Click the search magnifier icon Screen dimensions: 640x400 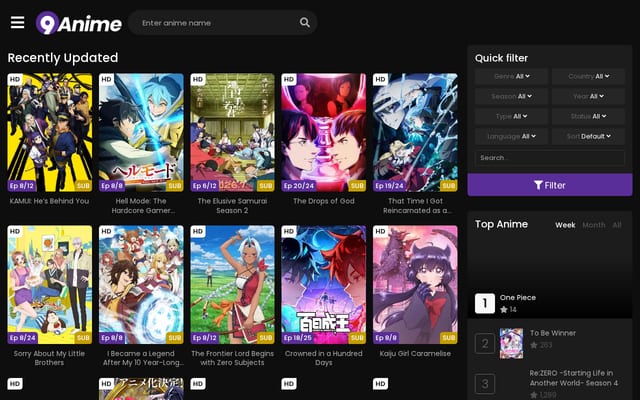tap(304, 22)
